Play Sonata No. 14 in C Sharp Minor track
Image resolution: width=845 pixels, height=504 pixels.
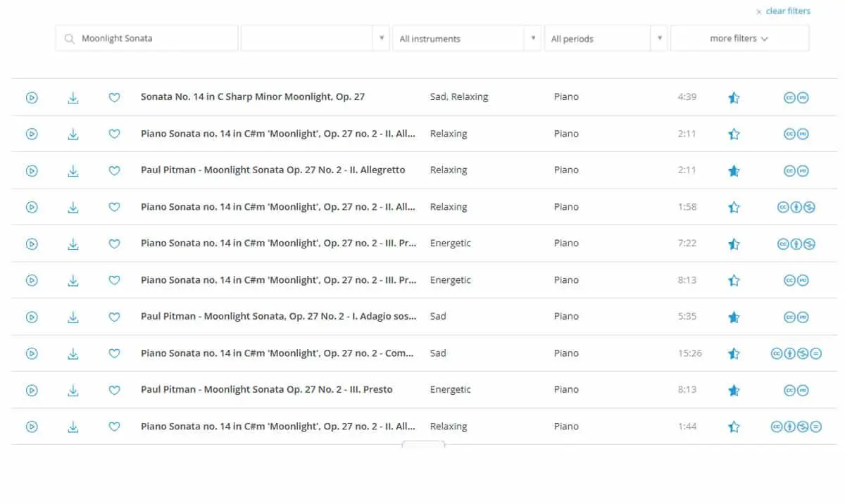pyautogui.click(x=32, y=98)
